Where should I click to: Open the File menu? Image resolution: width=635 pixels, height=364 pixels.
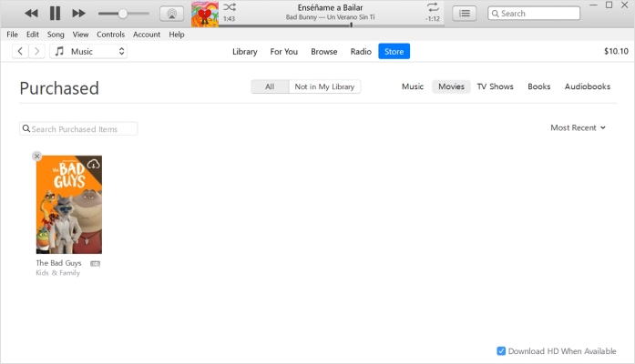pos(12,35)
